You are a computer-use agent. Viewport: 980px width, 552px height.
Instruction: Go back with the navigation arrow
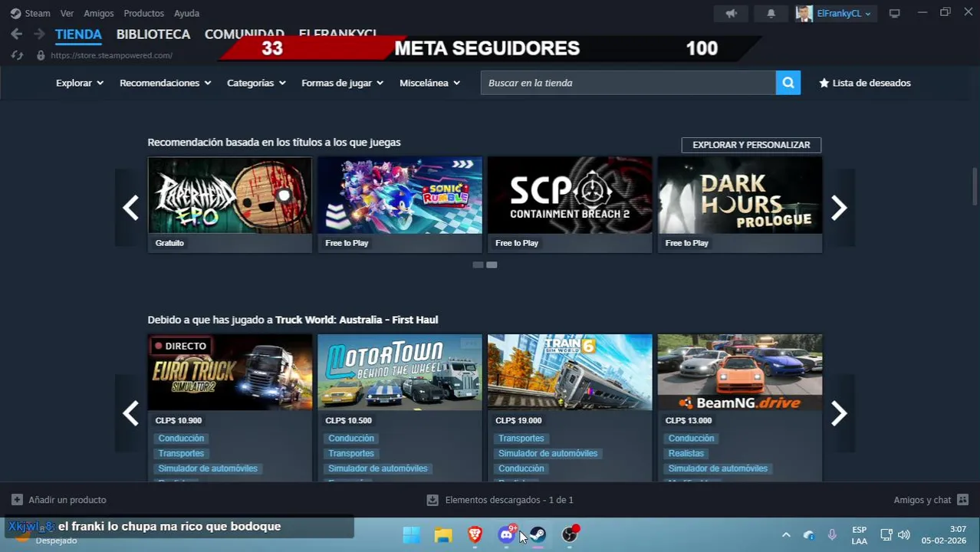[17, 34]
